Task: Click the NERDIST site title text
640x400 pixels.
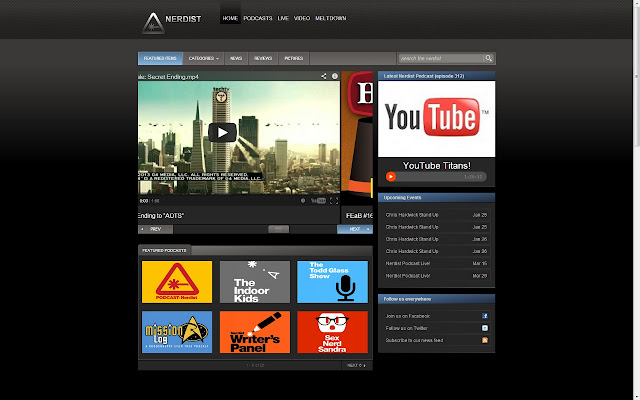Action: pos(183,19)
